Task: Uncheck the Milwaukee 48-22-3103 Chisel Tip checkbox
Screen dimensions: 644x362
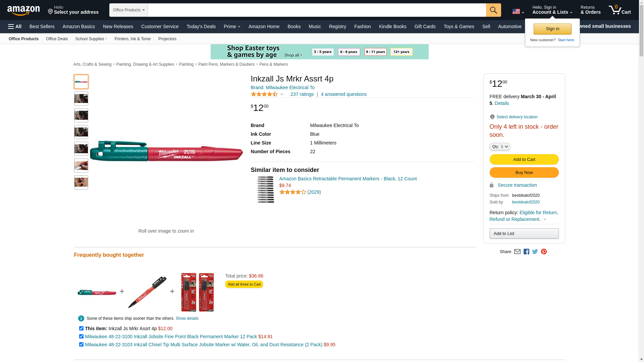Action: click(x=81, y=345)
